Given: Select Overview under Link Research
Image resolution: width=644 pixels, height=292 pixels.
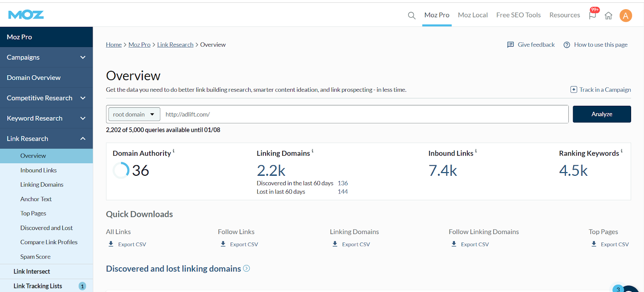Looking at the screenshot, I should [46, 156].
